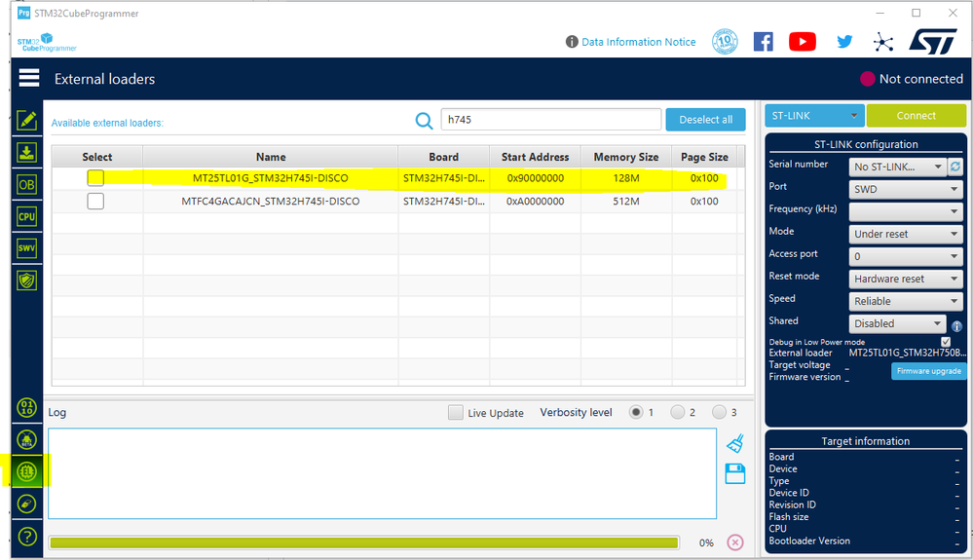This screenshot has width=973, height=560.
Task: Select the MT25TL01G_STM32H745I-DISCO loader checkbox
Action: tap(95, 178)
